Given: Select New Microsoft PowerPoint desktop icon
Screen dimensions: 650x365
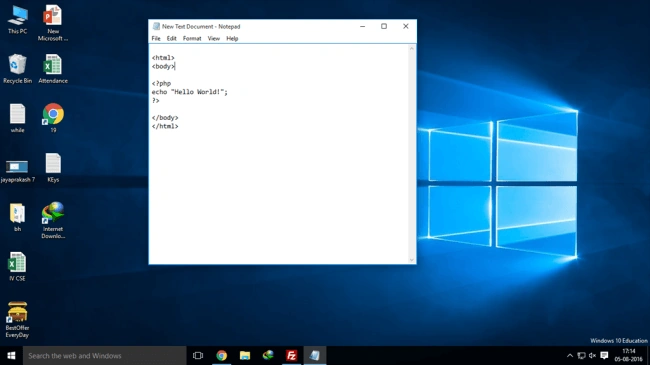Looking at the screenshot, I should pyautogui.click(x=53, y=23).
